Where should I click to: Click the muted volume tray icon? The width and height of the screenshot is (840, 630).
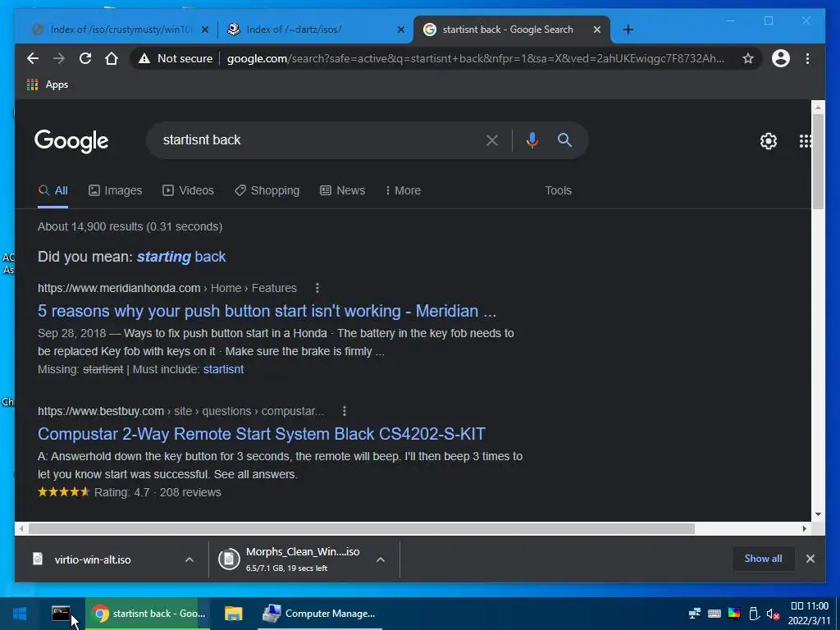pos(773,614)
